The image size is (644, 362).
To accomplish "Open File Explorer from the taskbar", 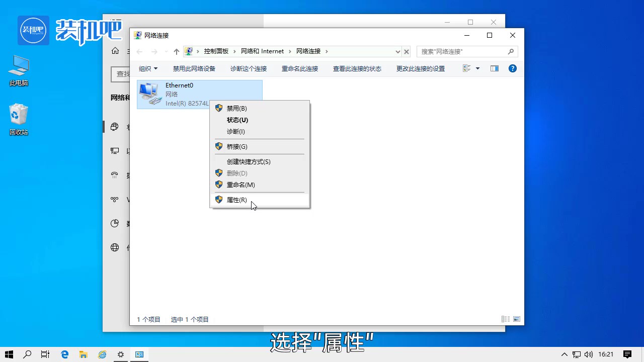I will point(83,354).
